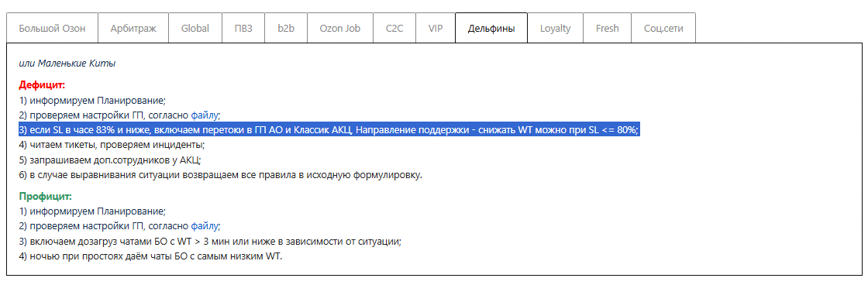Open the ПВЗ tab
Screen dimensions: 868x285
tap(243, 28)
